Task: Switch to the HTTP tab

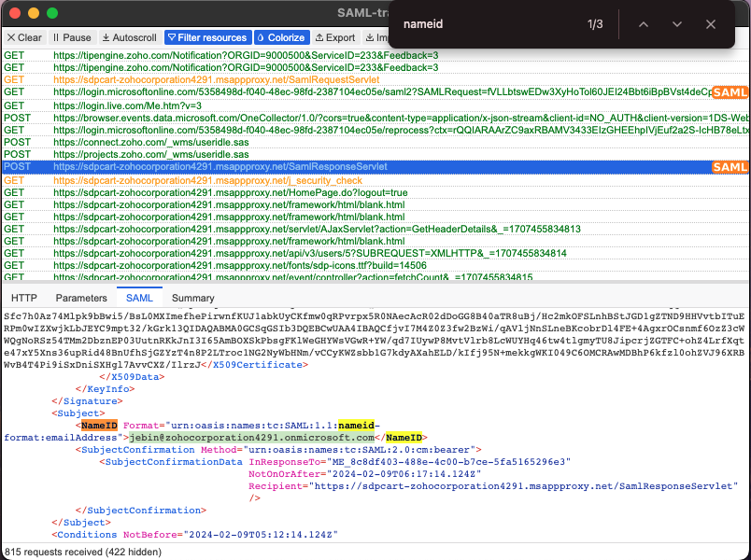Action: [24, 298]
